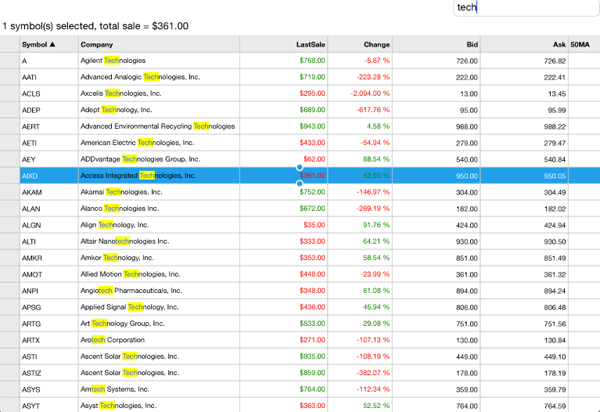Sort by the Company column header
This screenshot has height=412, width=600.
[x=159, y=44]
